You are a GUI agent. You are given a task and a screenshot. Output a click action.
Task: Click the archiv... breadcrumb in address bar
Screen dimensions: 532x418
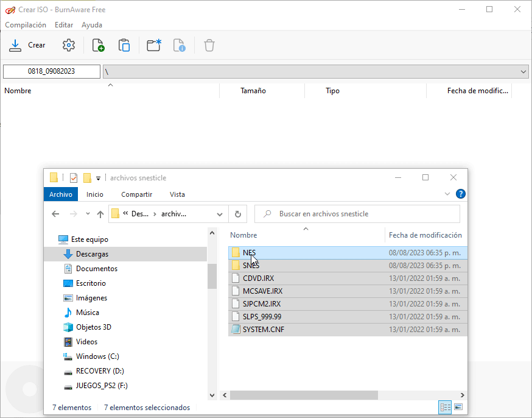[x=173, y=214]
